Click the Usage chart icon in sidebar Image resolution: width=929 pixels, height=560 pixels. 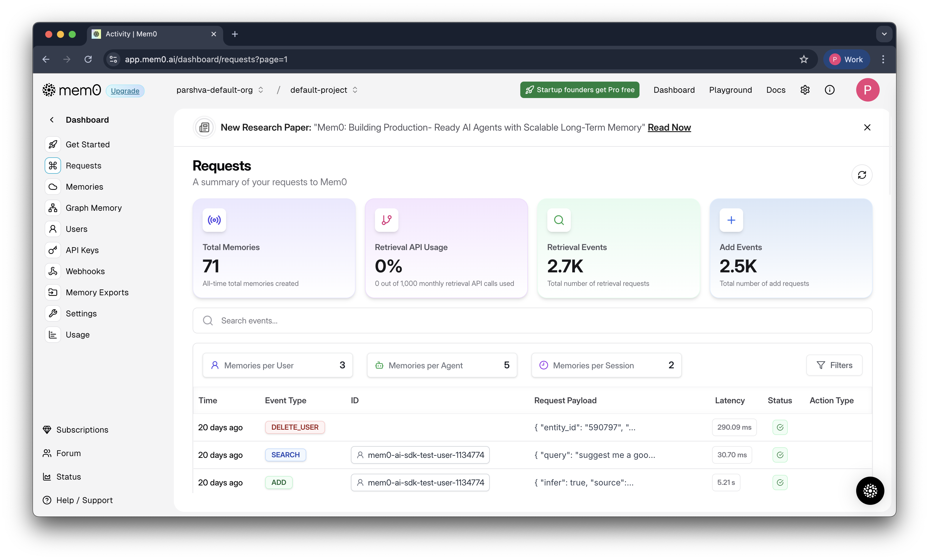point(53,335)
